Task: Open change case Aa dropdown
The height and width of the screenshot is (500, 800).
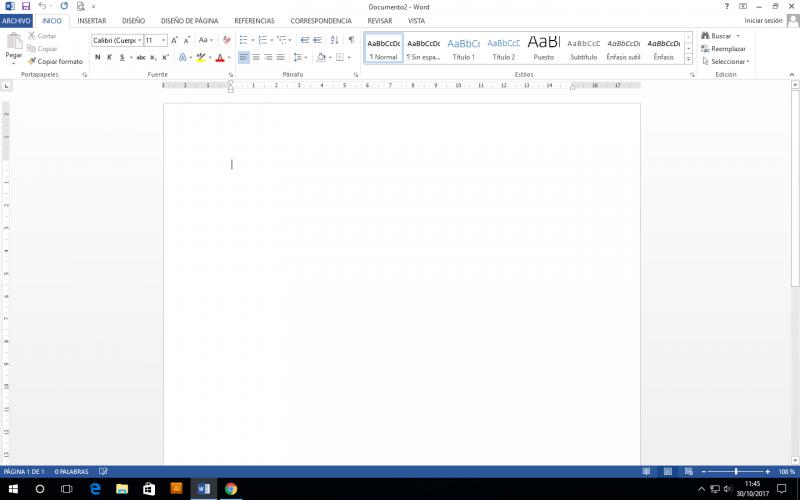Action: (205, 40)
